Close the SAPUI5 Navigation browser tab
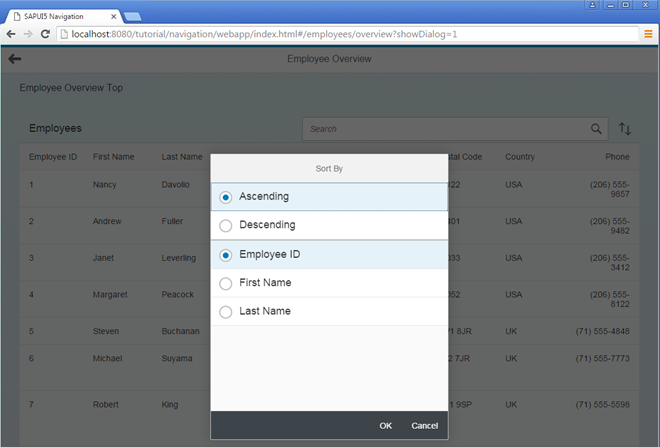 (114, 16)
